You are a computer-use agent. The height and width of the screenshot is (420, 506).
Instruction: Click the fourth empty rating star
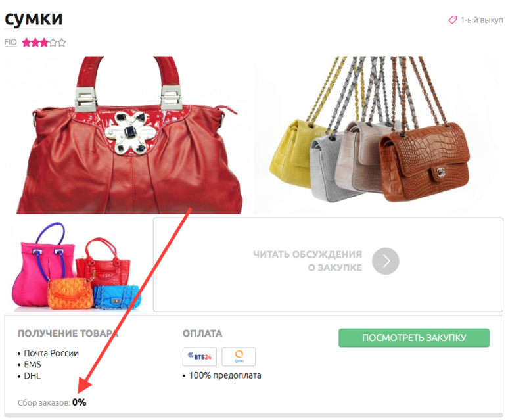(53, 43)
